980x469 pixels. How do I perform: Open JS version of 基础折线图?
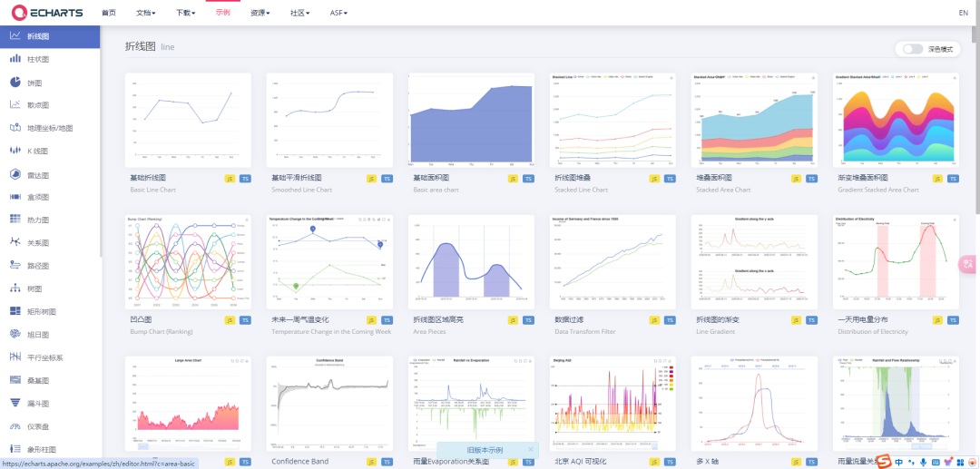coord(230,179)
